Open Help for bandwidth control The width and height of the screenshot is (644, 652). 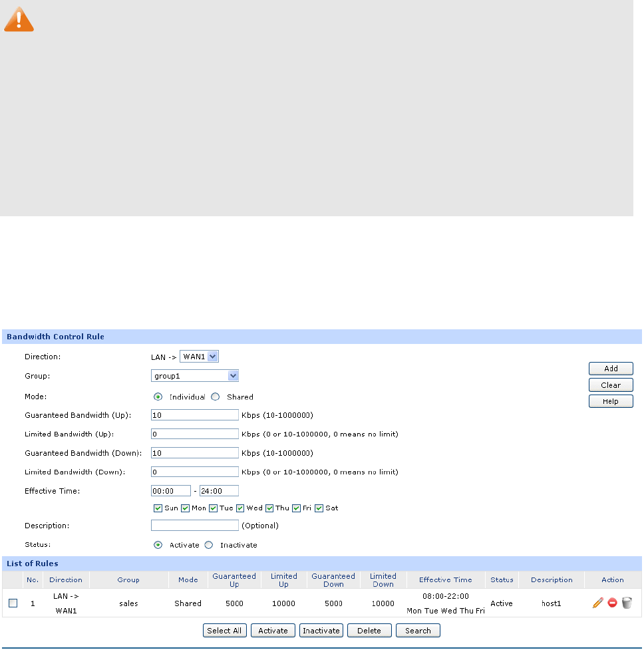pyautogui.click(x=611, y=402)
